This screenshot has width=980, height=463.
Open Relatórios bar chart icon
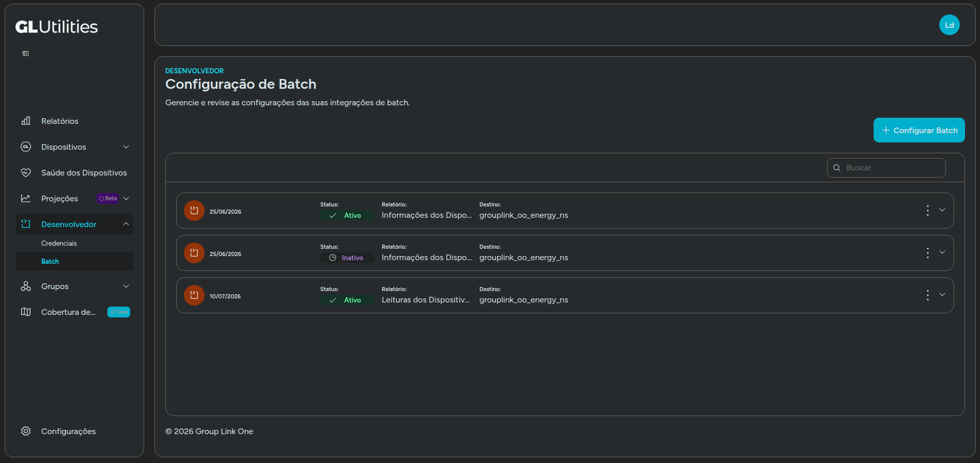[26, 121]
